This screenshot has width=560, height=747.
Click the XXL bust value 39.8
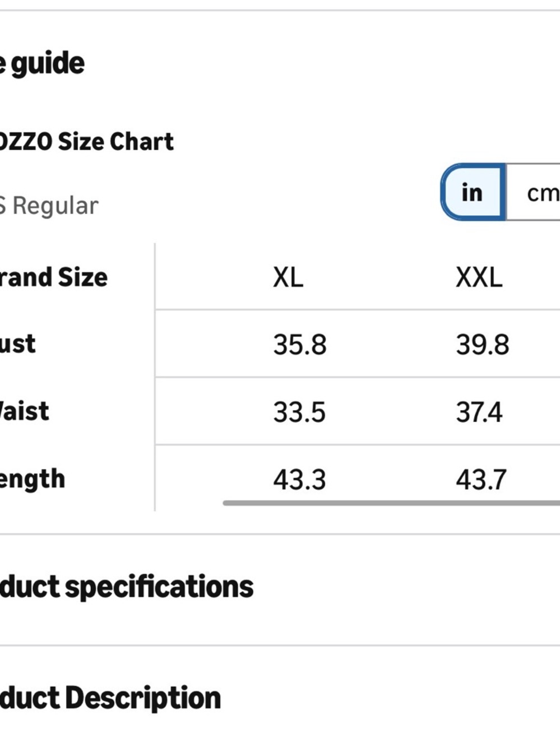(x=483, y=344)
